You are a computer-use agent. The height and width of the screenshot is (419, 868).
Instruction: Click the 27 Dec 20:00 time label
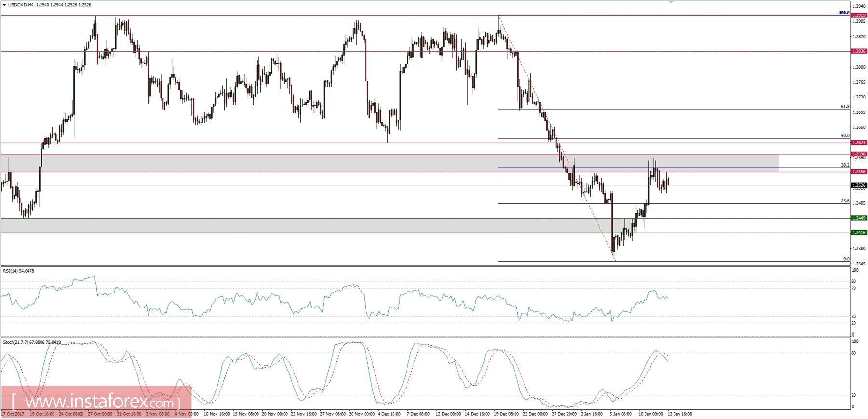tap(564, 414)
